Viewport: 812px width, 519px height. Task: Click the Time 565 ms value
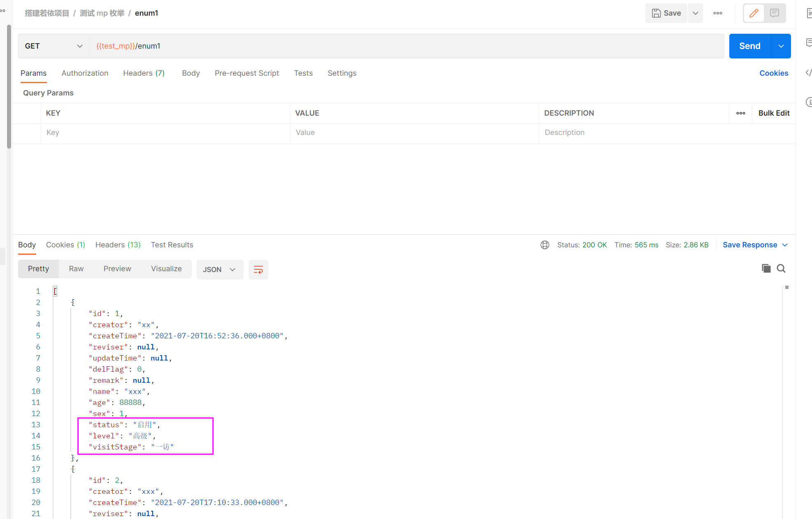pos(646,245)
